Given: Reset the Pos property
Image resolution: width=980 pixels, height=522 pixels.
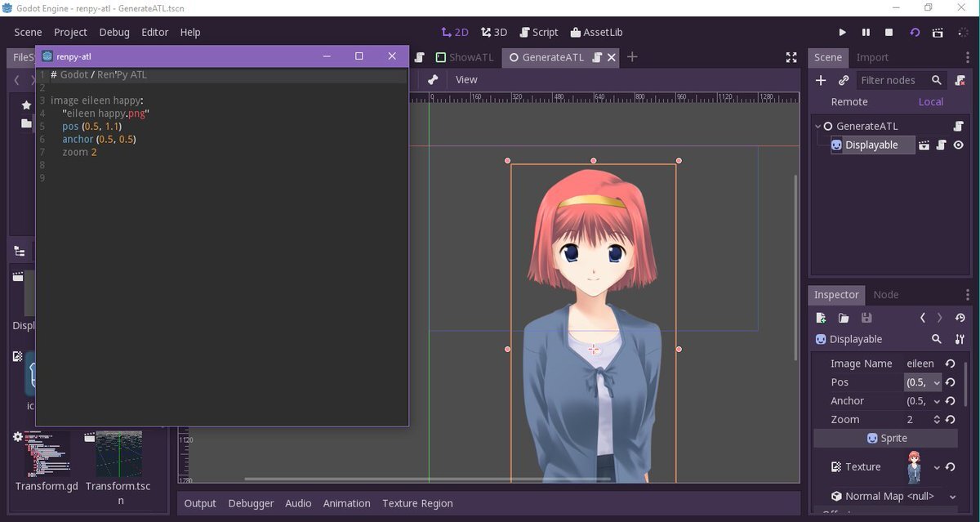Looking at the screenshot, I should tap(951, 382).
